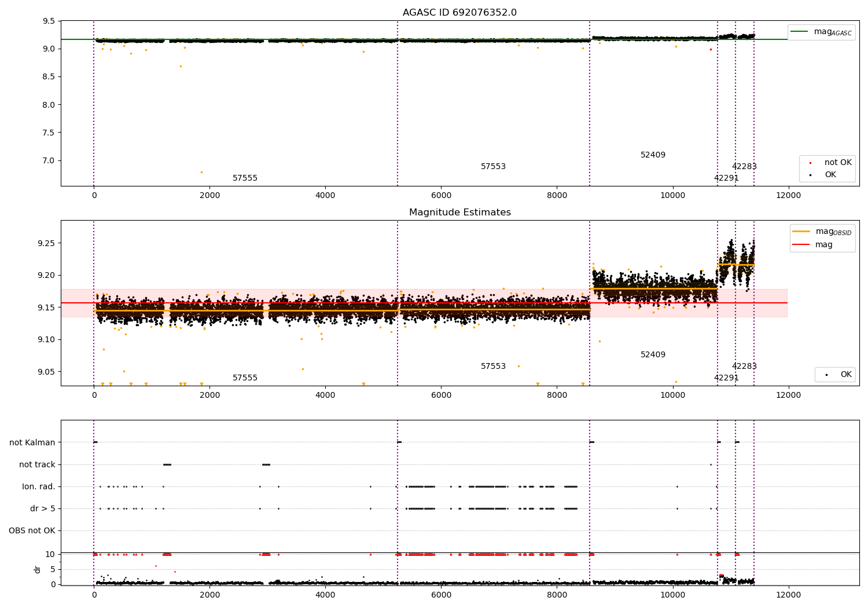
Task: Click the '7.5' y-axis tick label
Action: click(x=49, y=133)
